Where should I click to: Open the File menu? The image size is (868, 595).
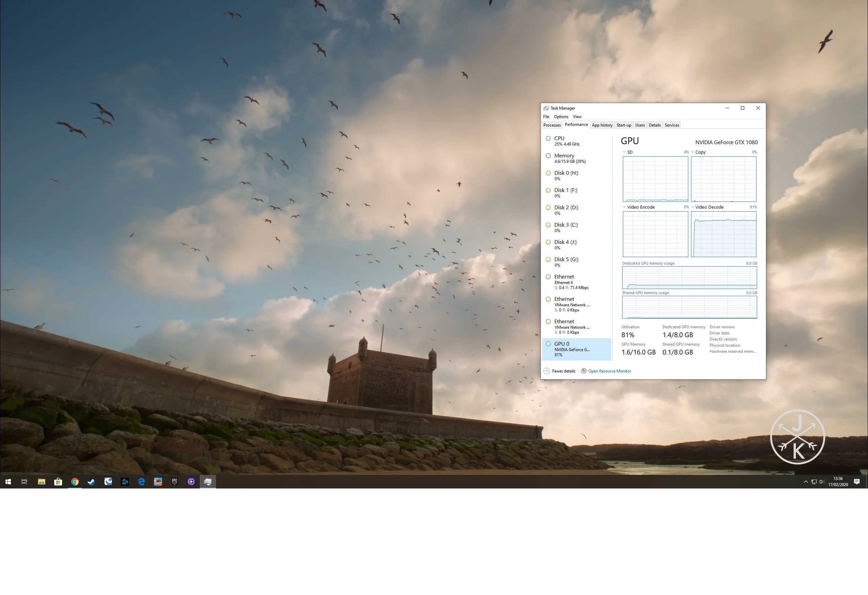pyautogui.click(x=546, y=117)
